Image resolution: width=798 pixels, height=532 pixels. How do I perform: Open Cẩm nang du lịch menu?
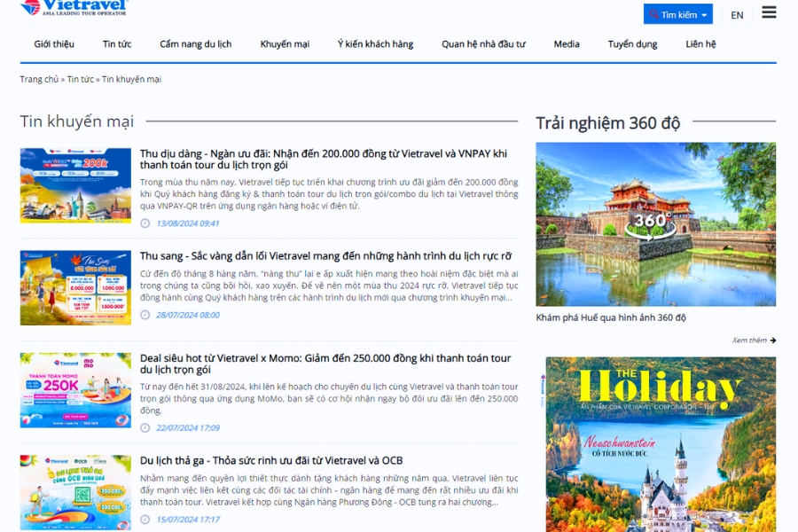(195, 44)
